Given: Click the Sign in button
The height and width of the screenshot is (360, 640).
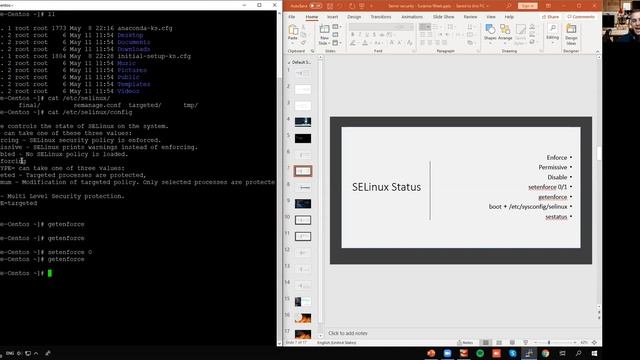Looking at the screenshot, I should pyautogui.click(x=527, y=6).
